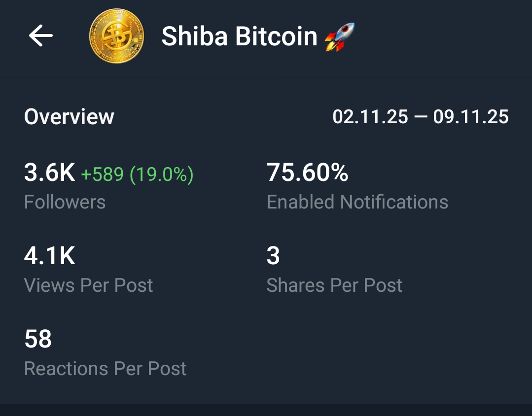Screen dimensions: 532x416
Task: Tap the 75.60% notifications value
Action: (307, 173)
